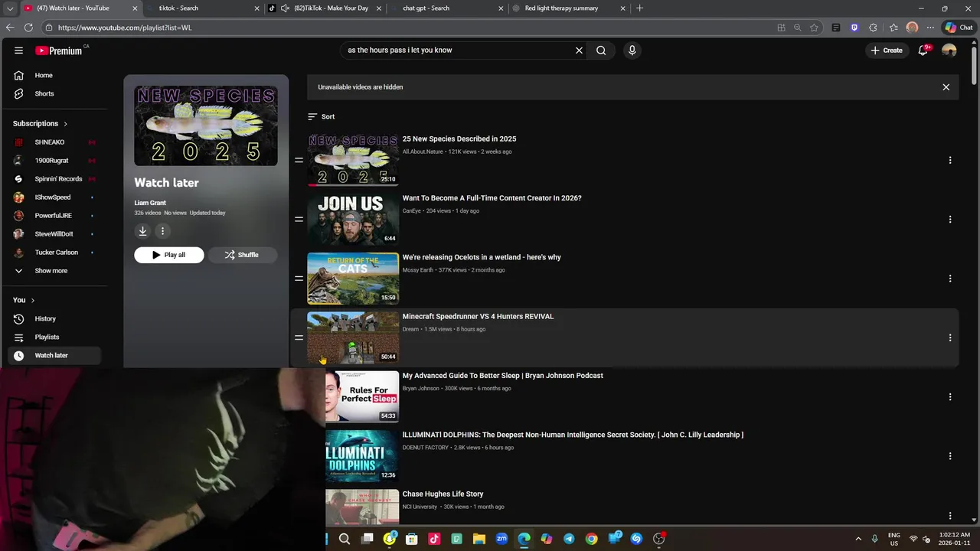Click the search magnifier button
The width and height of the screenshot is (980, 551).
point(601,51)
